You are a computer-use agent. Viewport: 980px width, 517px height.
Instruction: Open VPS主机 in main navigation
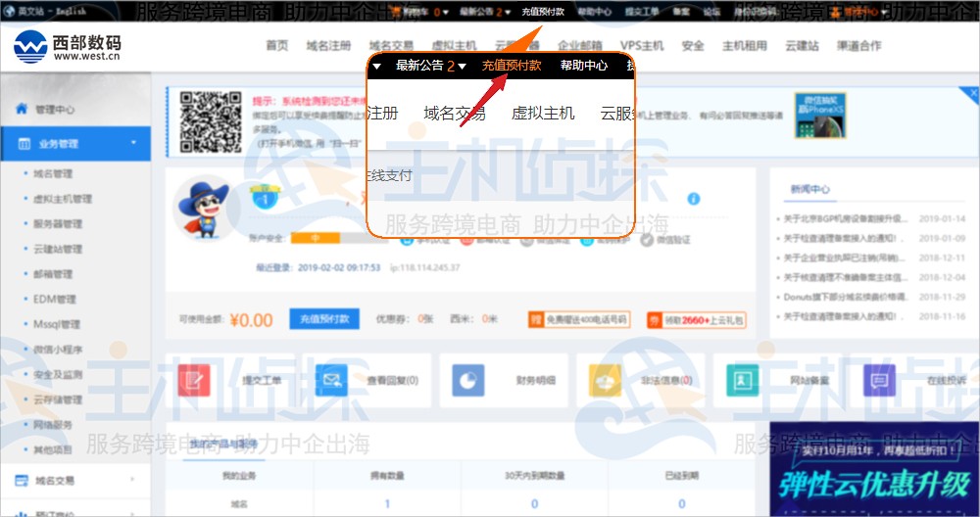[x=642, y=46]
